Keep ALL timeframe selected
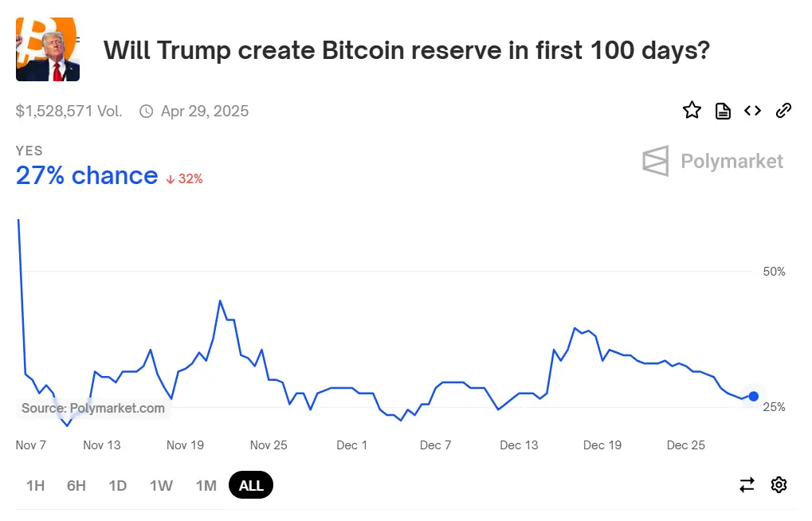This screenshot has width=812, height=521. click(x=250, y=484)
